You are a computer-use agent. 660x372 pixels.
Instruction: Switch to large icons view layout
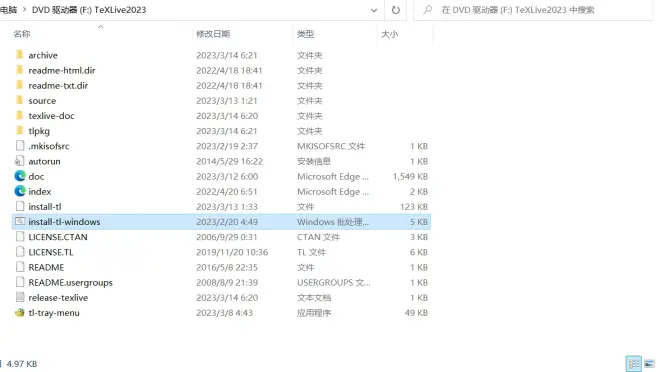coord(649,364)
